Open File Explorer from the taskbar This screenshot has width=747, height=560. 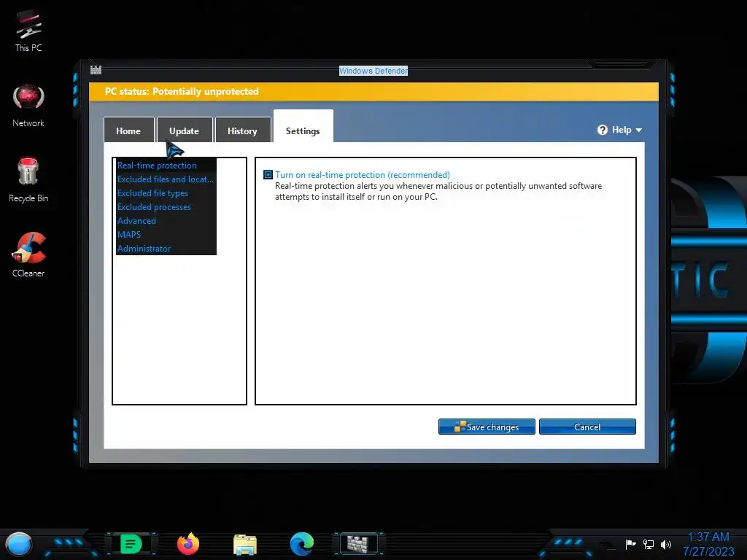point(245,544)
